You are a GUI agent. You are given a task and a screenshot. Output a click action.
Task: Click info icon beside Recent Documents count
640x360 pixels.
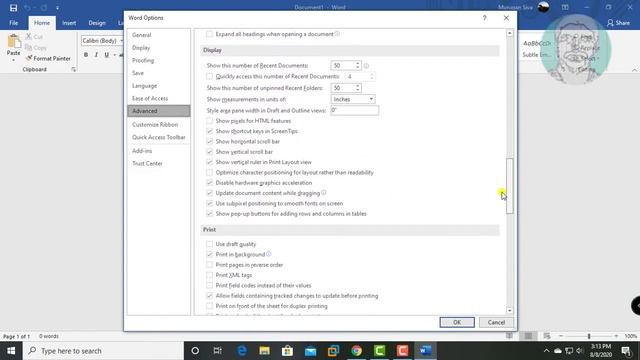[366, 66]
